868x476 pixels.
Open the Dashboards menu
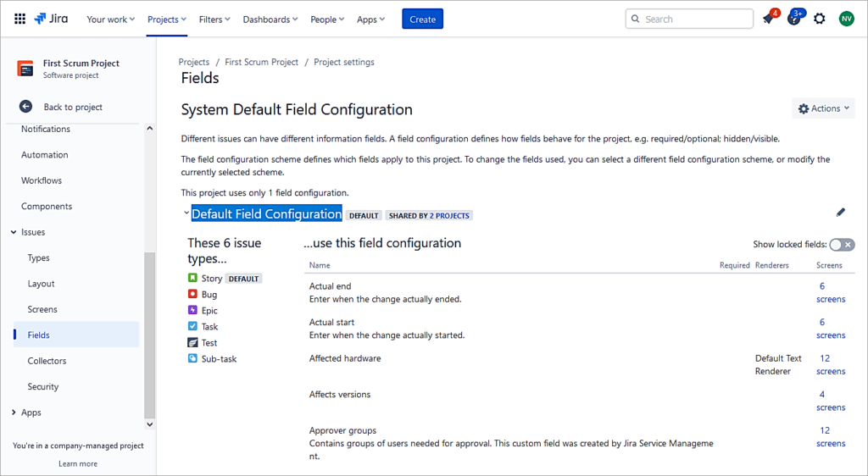[x=270, y=19]
